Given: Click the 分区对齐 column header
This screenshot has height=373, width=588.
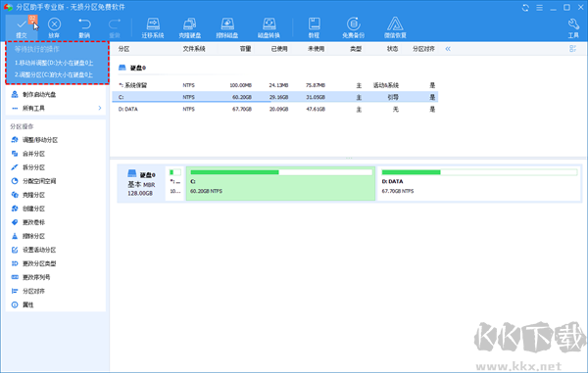Looking at the screenshot, I should tap(423, 49).
